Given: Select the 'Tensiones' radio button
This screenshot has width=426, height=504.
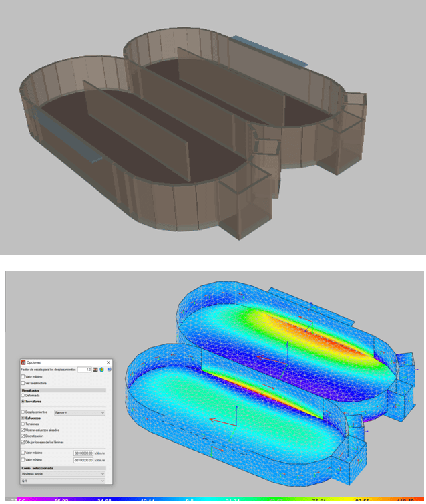Looking at the screenshot, I should (x=23, y=424).
